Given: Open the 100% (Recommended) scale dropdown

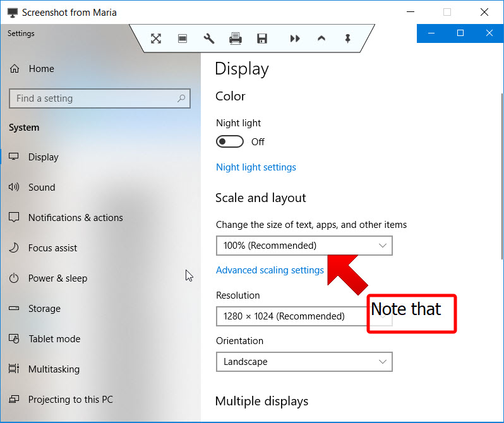Looking at the screenshot, I should (304, 246).
